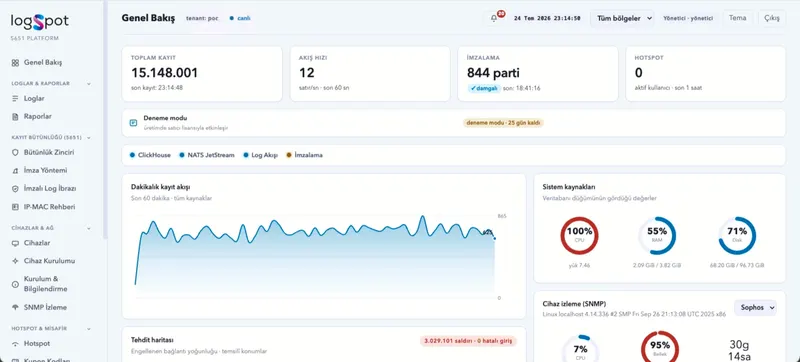Collapse the Kayıt Bütünlüğü (5651) section
This screenshot has width=800, height=362.
click(89, 138)
